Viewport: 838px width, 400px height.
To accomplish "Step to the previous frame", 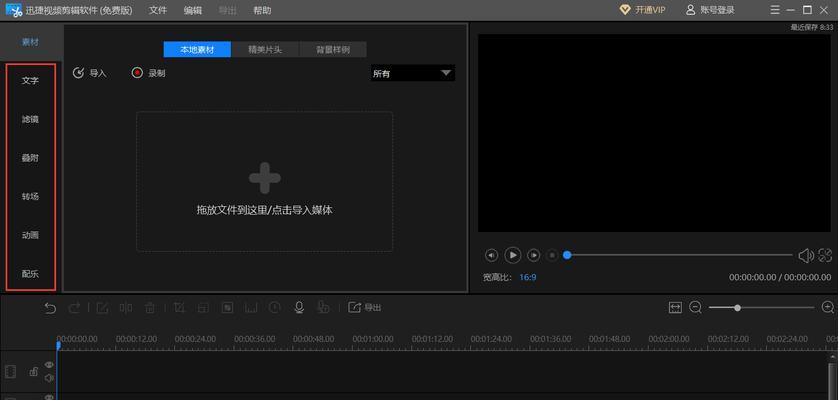I will [492, 256].
